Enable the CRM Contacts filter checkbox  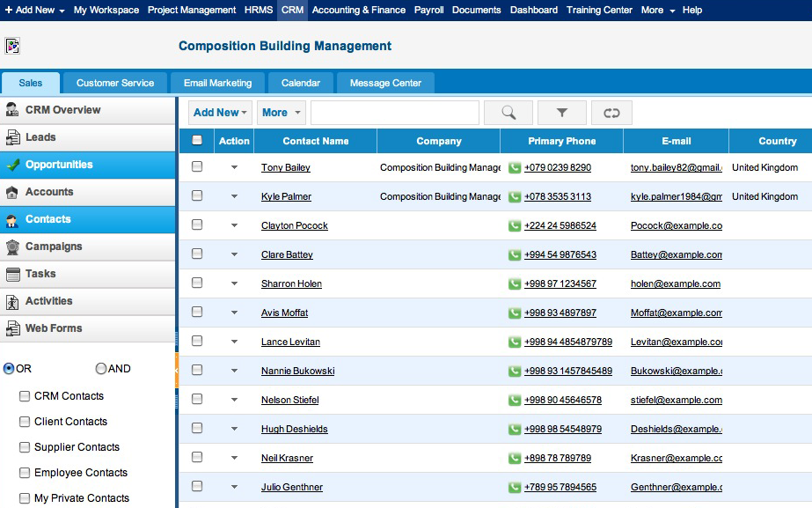[25, 396]
